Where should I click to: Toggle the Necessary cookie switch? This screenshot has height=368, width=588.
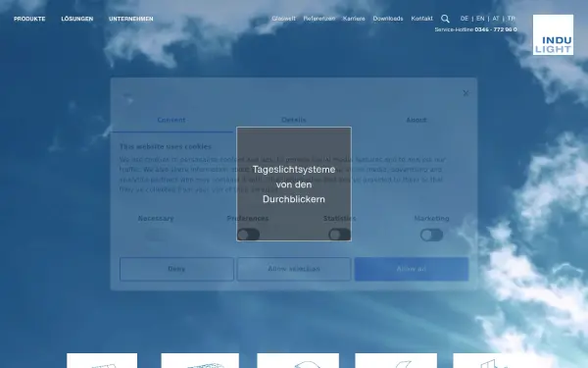point(156,236)
